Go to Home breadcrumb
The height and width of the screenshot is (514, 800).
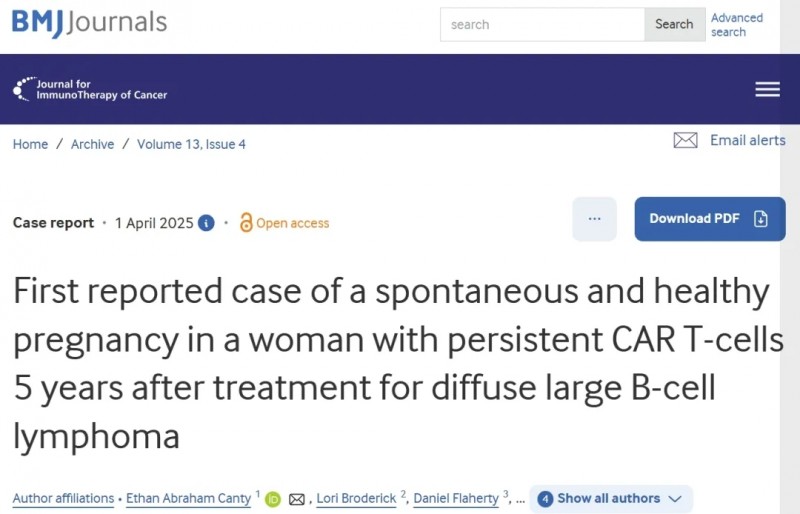(x=31, y=144)
